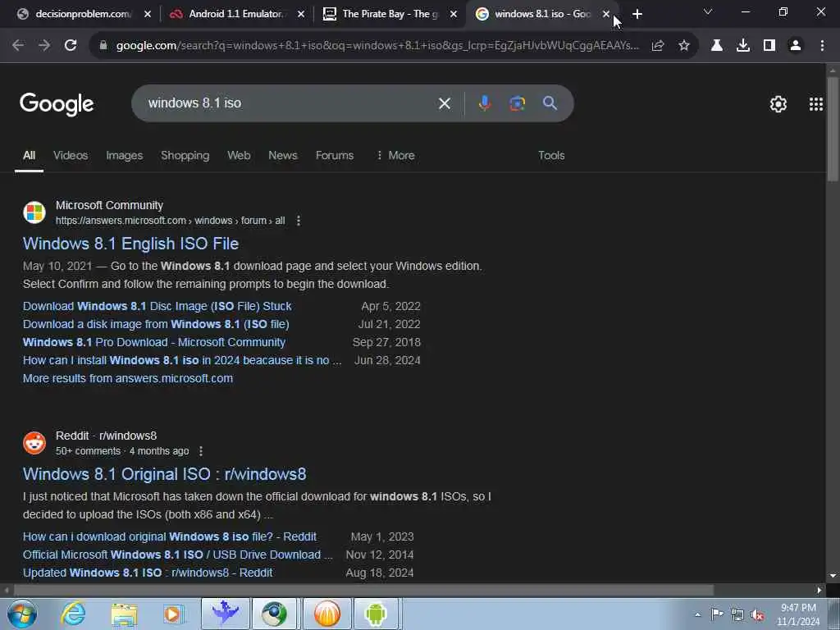Start voice search with microphone icon

(x=484, y=103)
